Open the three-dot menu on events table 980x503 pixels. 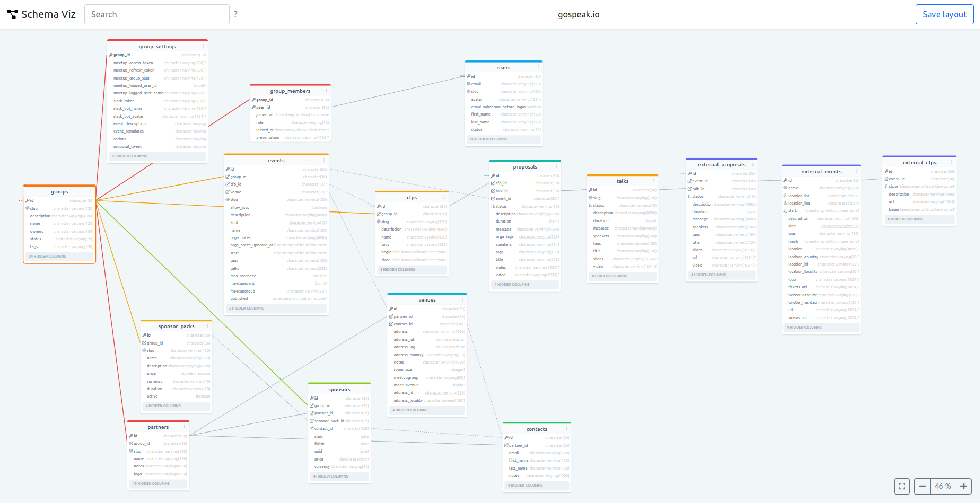tap(325, 158)
